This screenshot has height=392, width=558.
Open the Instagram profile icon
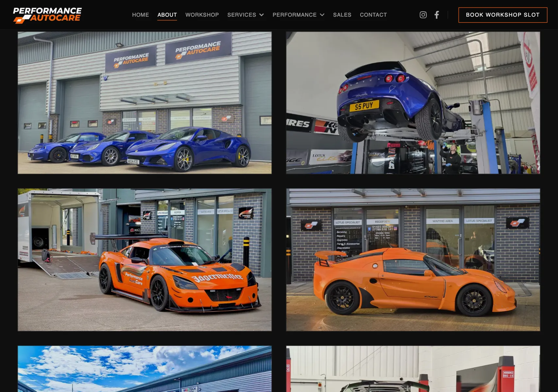point(423,15)
